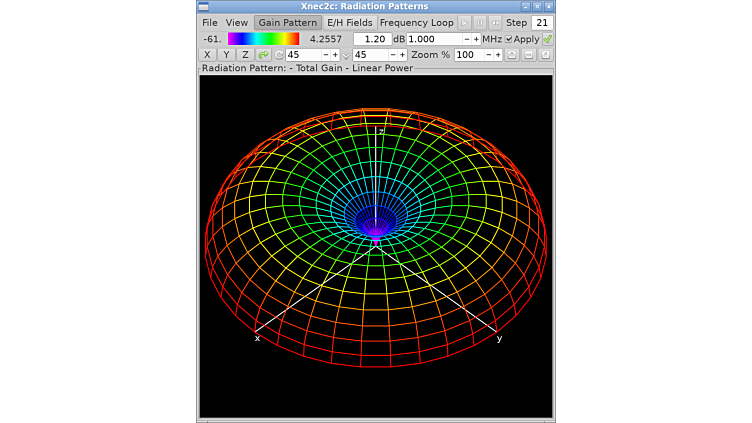Toggle the Gain Pattern button
Image resolution: width=752 pixels, height=423 pixels.
coord(288,22)
